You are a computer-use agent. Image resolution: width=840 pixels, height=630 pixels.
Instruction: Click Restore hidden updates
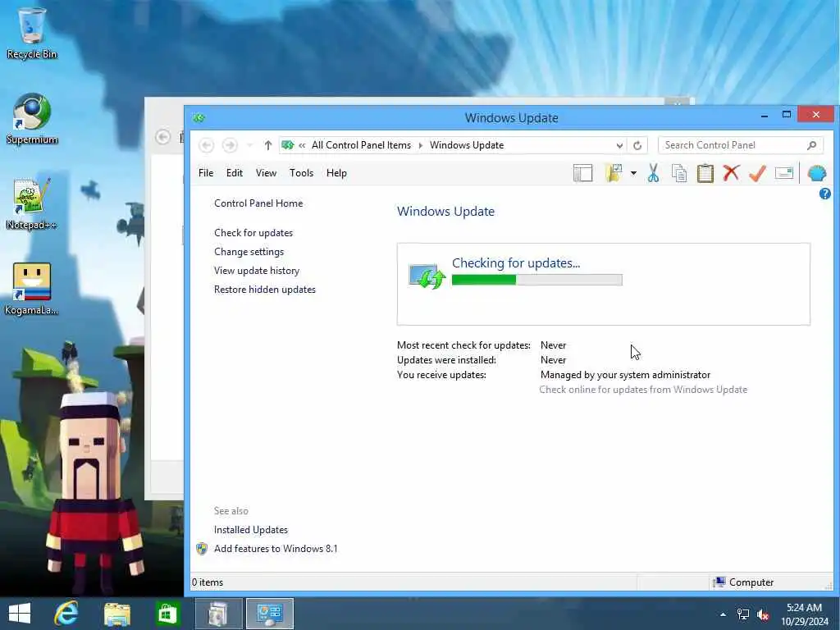coord(265,290)
